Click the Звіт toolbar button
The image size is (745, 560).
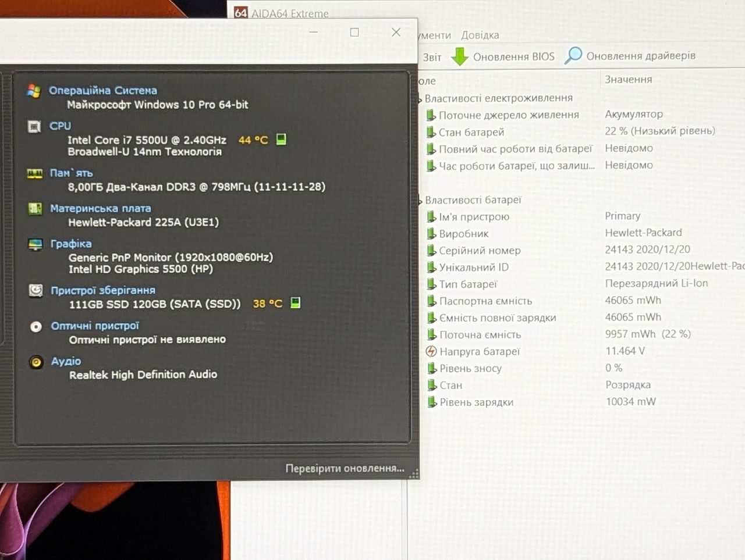click(x=432, y=57)
